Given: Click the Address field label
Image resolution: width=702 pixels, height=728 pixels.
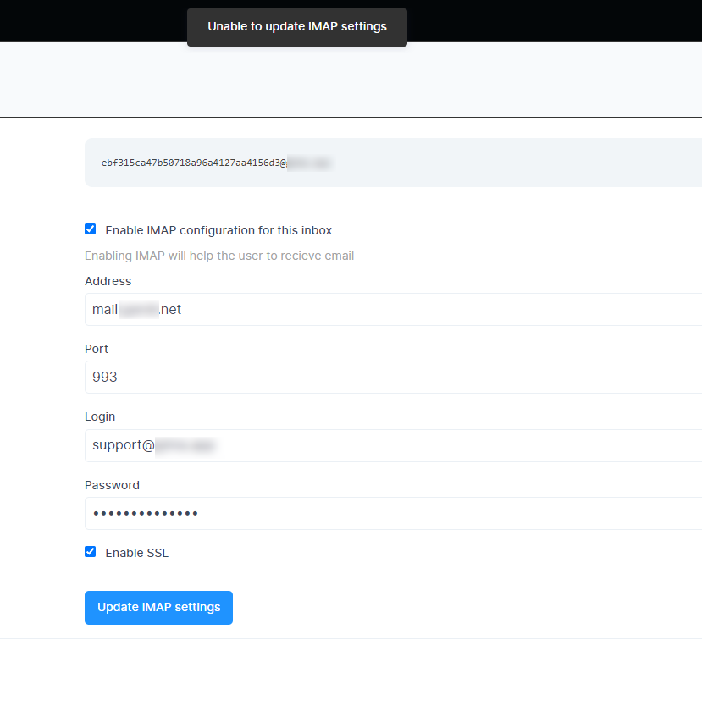Looking at the screenshot, I should tap(108, 281).
